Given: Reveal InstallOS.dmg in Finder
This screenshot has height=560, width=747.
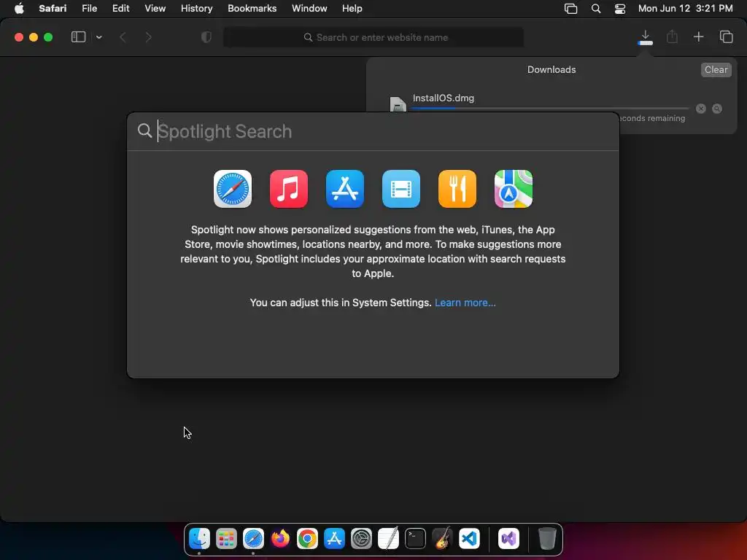Looking at the screenshot, I should [x=717, y=109].
